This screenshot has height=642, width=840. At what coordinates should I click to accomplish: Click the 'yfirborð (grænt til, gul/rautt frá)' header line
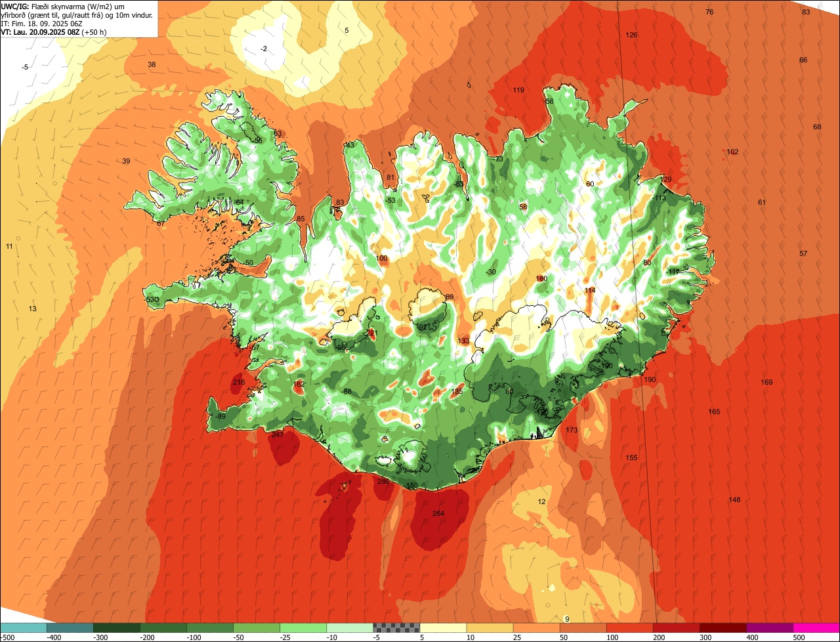77,14
